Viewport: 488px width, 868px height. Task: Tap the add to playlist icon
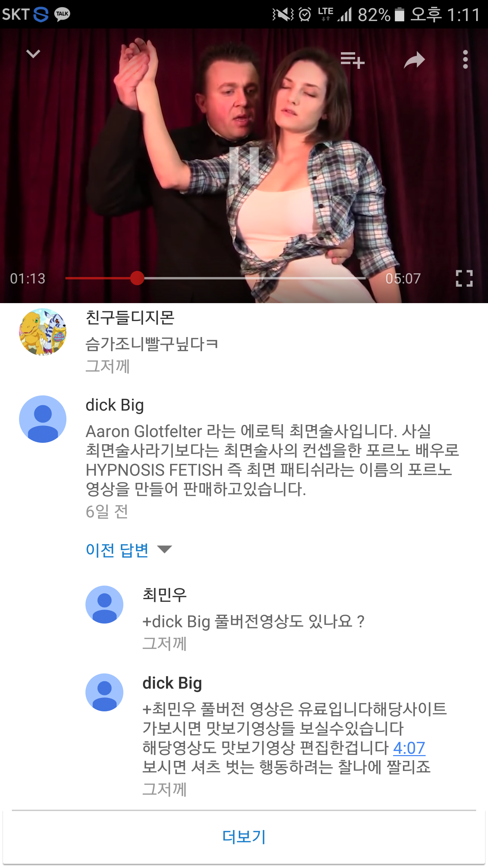pyautogui.click(x=352, y=60)
